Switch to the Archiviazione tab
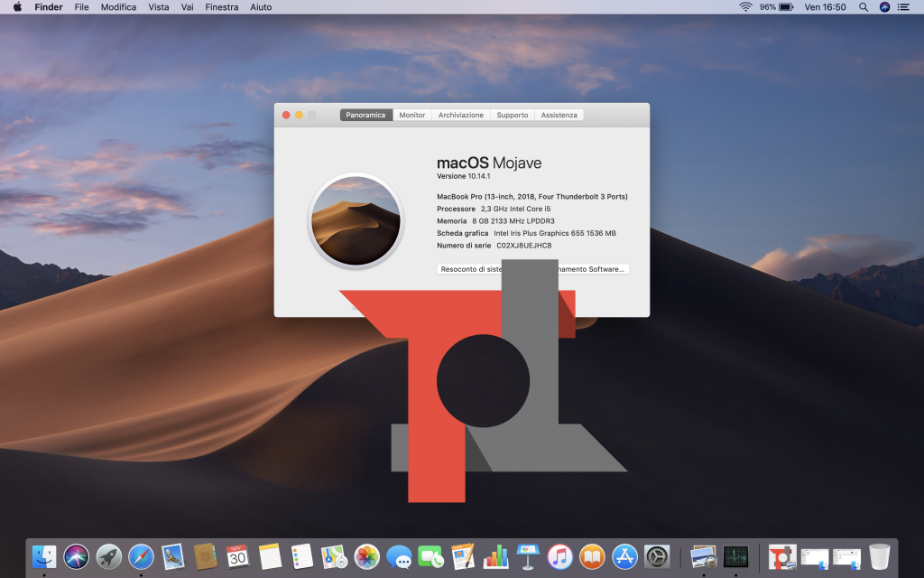The width and height of the screenshot is (924, 578). tap(461, 115)
